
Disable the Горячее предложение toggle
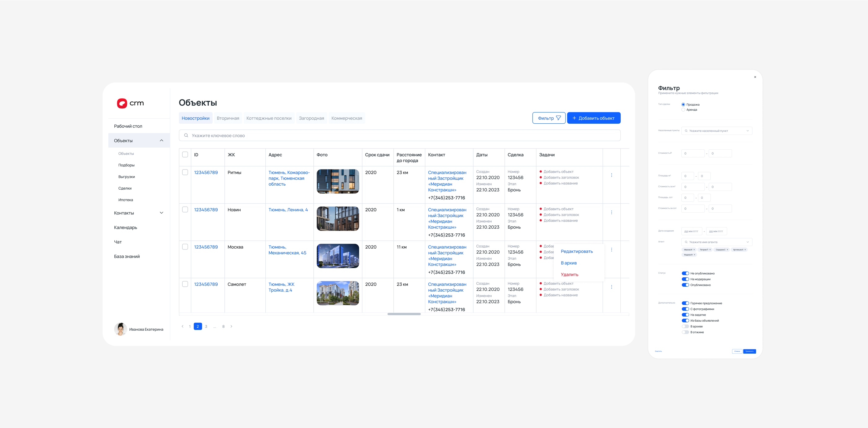[x=685, y=303]
